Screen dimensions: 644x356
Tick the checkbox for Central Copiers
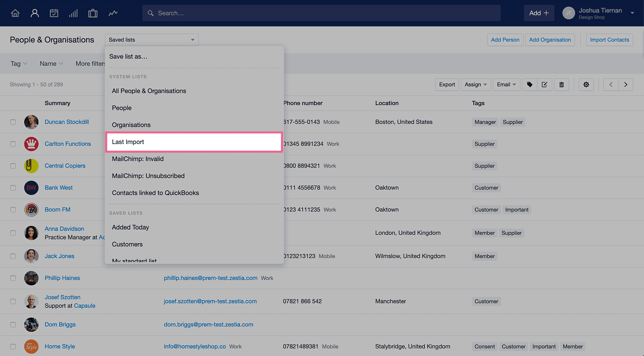[x=13, y=166]
